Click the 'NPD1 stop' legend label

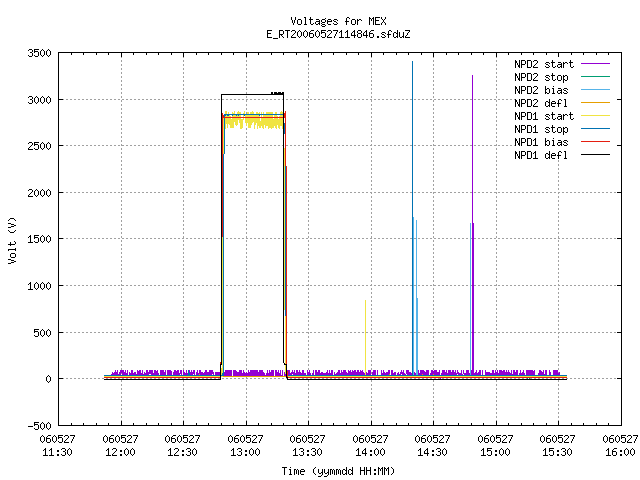click(541, 129)
